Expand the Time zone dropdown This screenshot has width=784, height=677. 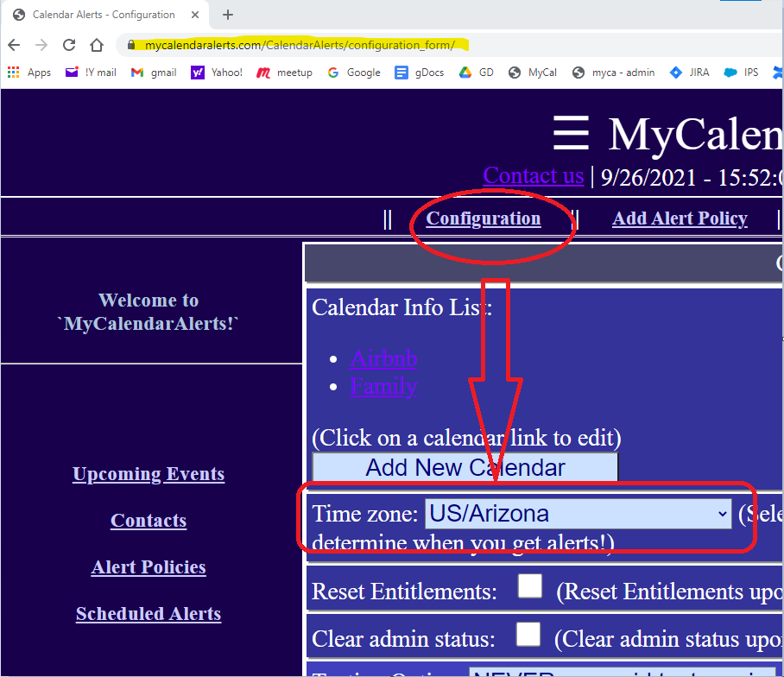579,514
